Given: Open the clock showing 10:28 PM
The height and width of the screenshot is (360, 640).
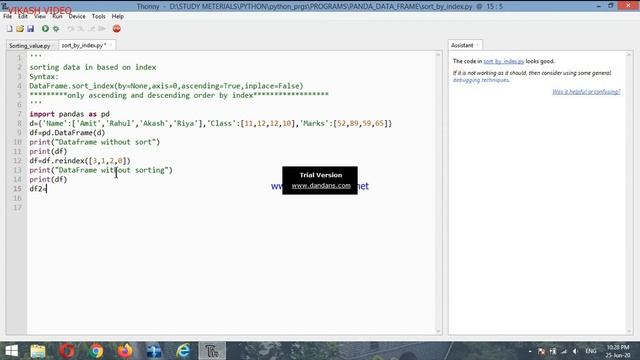Looking at the screenshot, I should click(x=618, y=351).
